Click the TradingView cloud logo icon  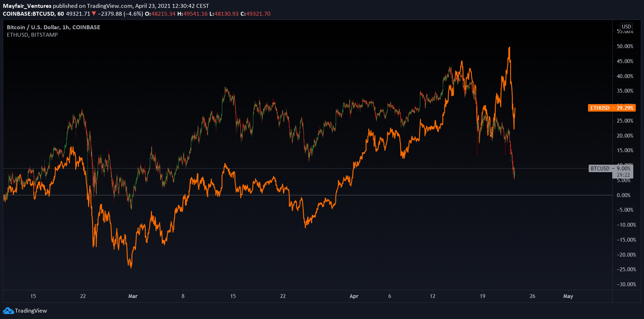pos(9,311)
